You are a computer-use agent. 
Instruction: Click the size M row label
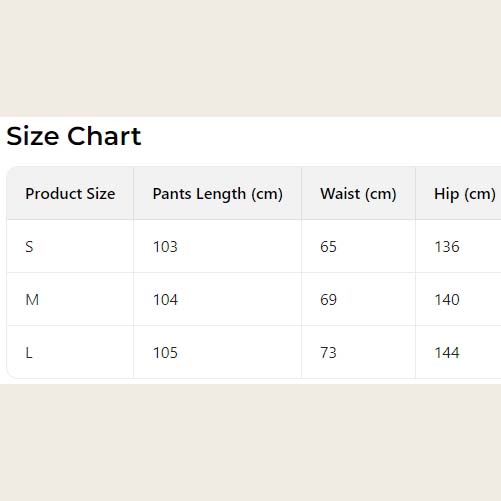tap(32, 300)
